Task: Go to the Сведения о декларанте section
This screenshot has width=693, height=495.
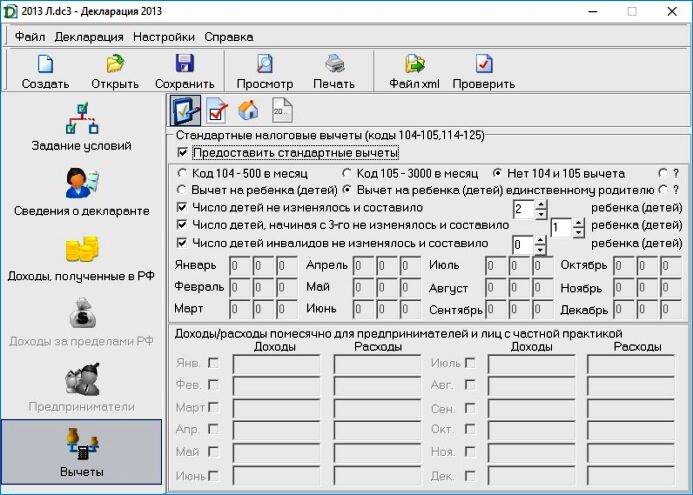Action: click(82, 191)
